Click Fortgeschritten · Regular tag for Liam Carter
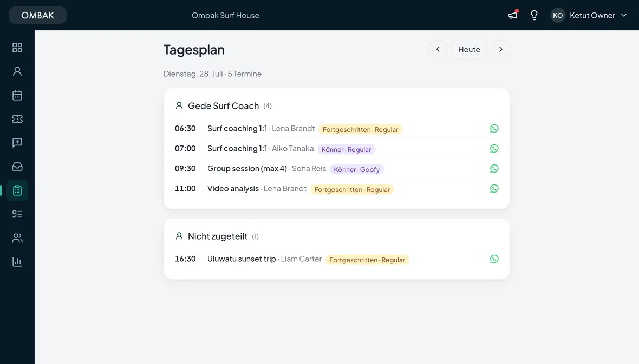The image size is (639, 364). tap(367, 260)
